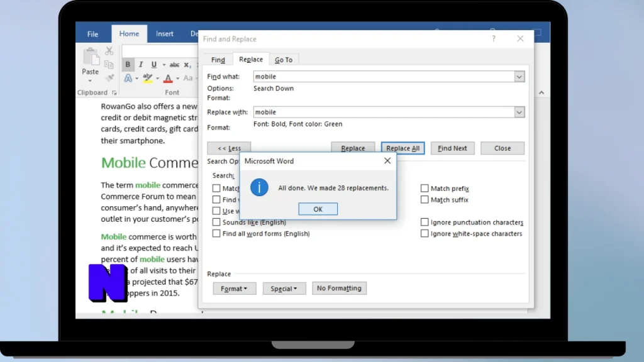The image size is (644, 362).
Task: Click the font name box in ribbon
Action: [159, 51]
